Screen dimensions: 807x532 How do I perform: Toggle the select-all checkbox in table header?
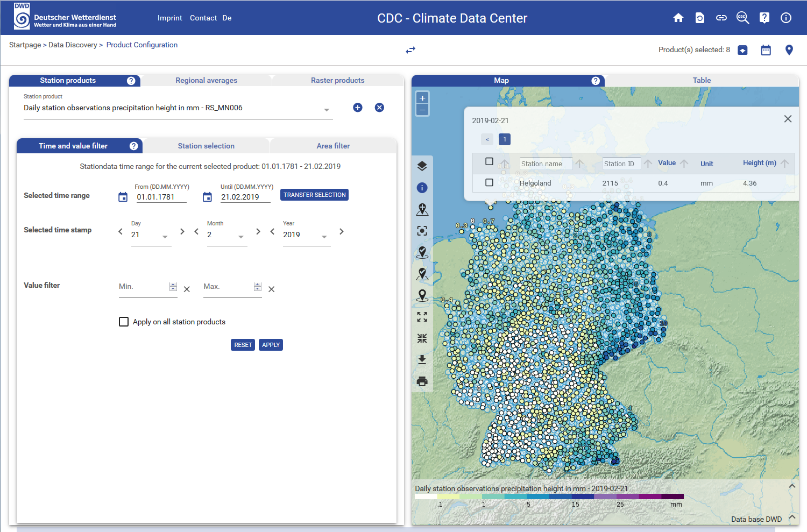pyautogui.click(x=489, y=161)
